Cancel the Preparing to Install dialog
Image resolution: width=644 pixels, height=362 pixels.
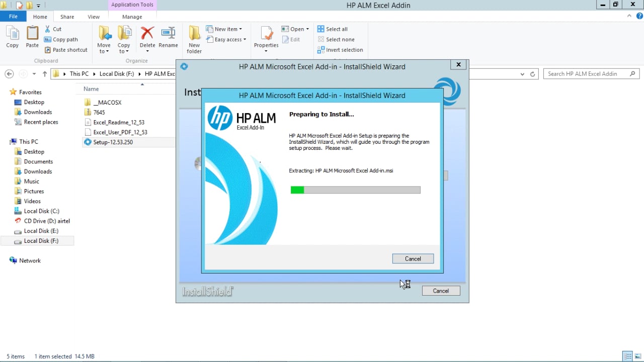[413, 259]
